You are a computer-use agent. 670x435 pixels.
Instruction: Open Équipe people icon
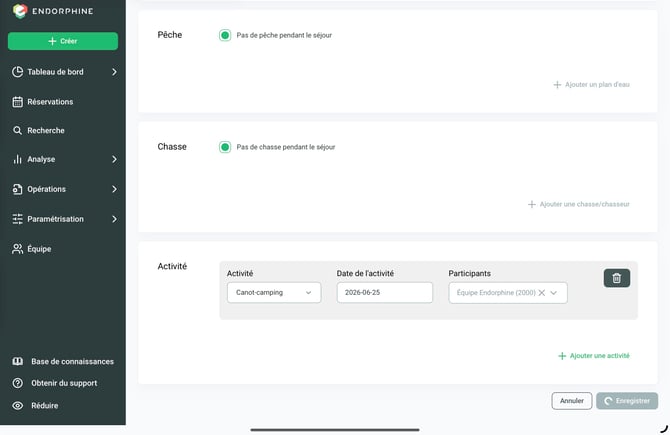click(x=18, y=249)
